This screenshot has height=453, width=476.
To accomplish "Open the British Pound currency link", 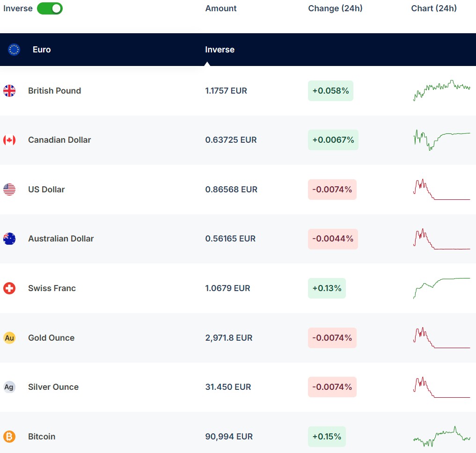I will (54, 91).
